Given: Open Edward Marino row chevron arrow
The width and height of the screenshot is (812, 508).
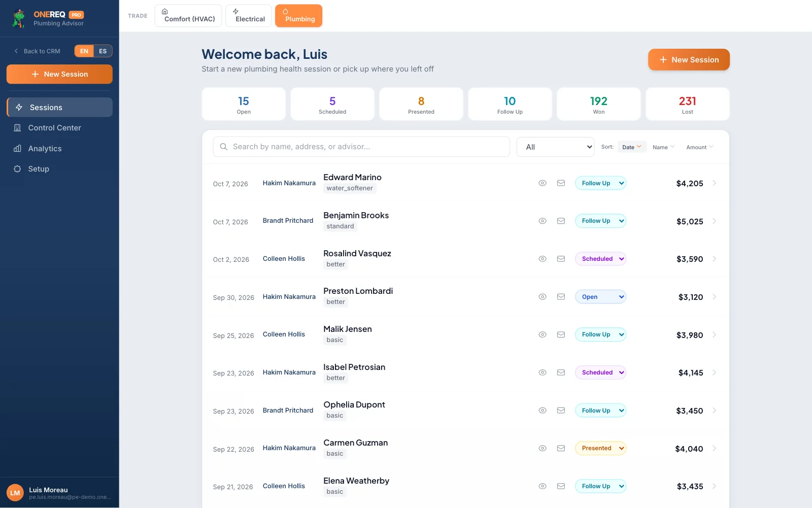Looking at the screenshot, I should (x=714, y=183).
